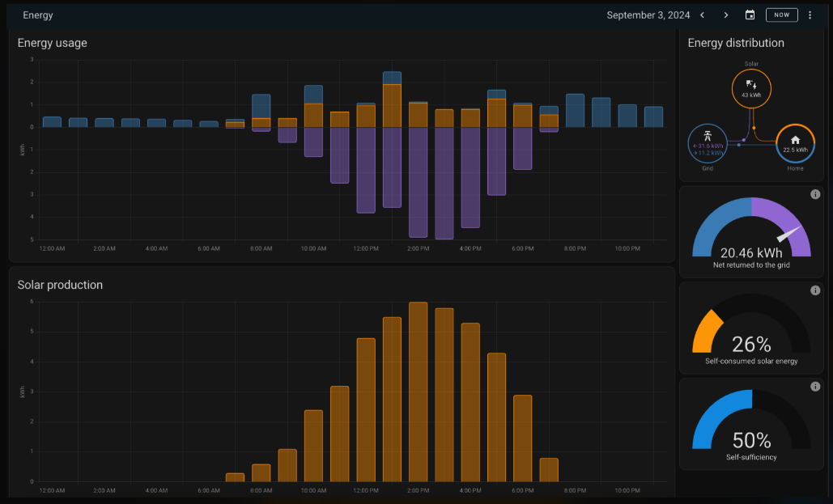Click the Solar production chart heading
Viewport: 833px width, 504px height.
click(x=60, y=285)
